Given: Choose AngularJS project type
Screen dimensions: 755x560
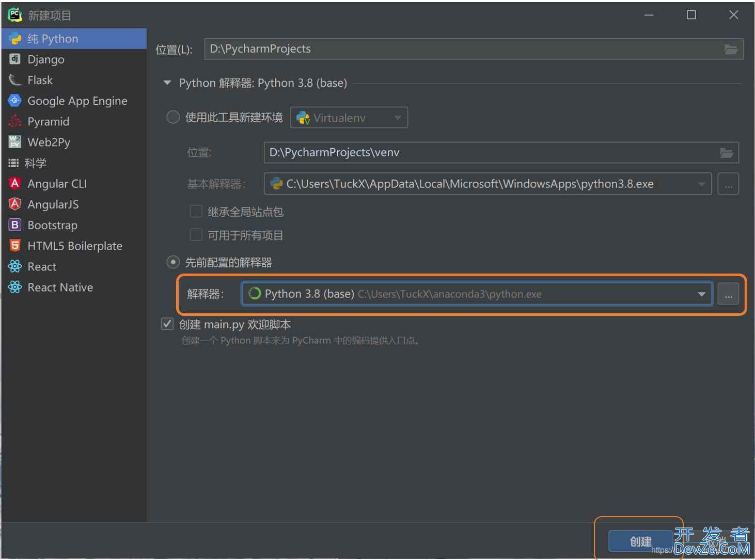Looking at the screenshot, I should [74, 204].
